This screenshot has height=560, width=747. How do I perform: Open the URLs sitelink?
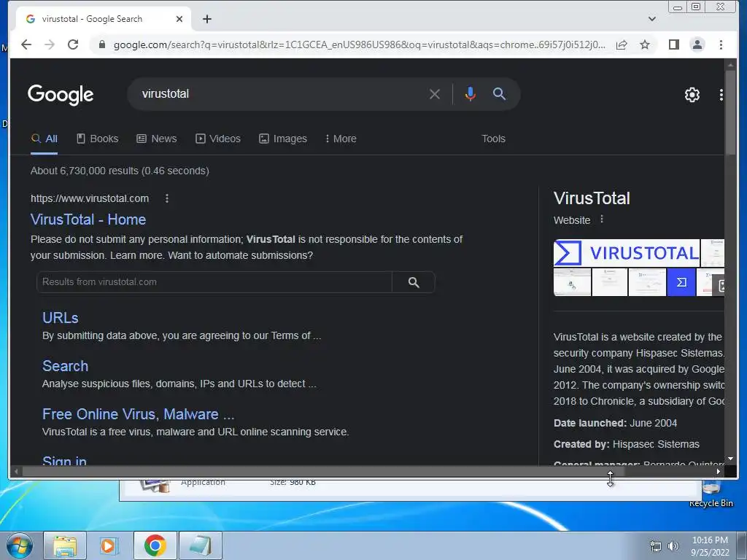pyautogui.click(x=60, y=318)
